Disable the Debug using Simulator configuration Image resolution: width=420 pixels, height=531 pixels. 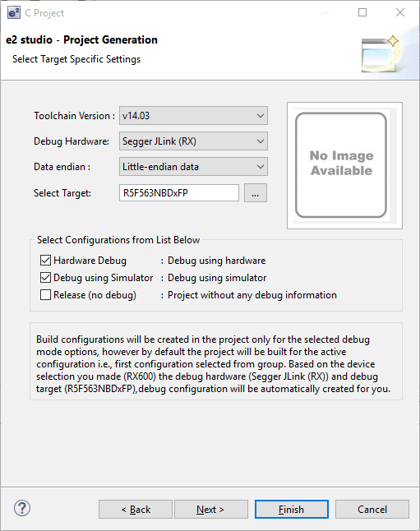coord(45,278)
